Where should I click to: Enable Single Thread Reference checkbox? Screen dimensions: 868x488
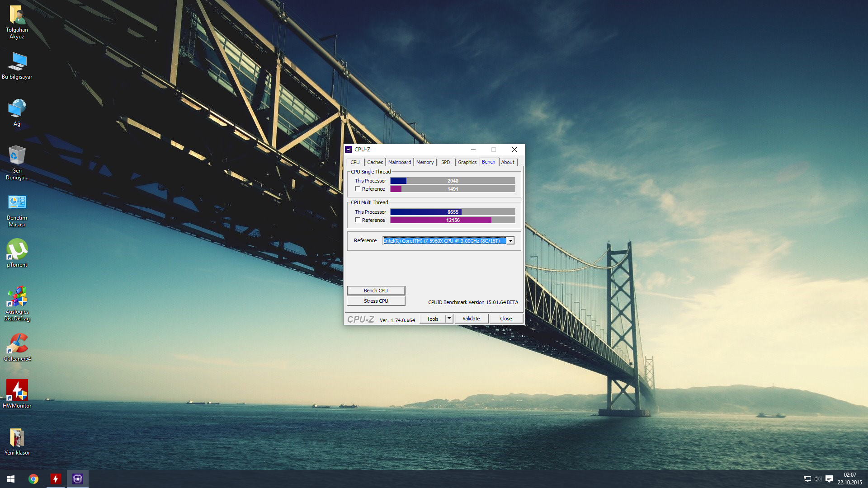[358, 189]
